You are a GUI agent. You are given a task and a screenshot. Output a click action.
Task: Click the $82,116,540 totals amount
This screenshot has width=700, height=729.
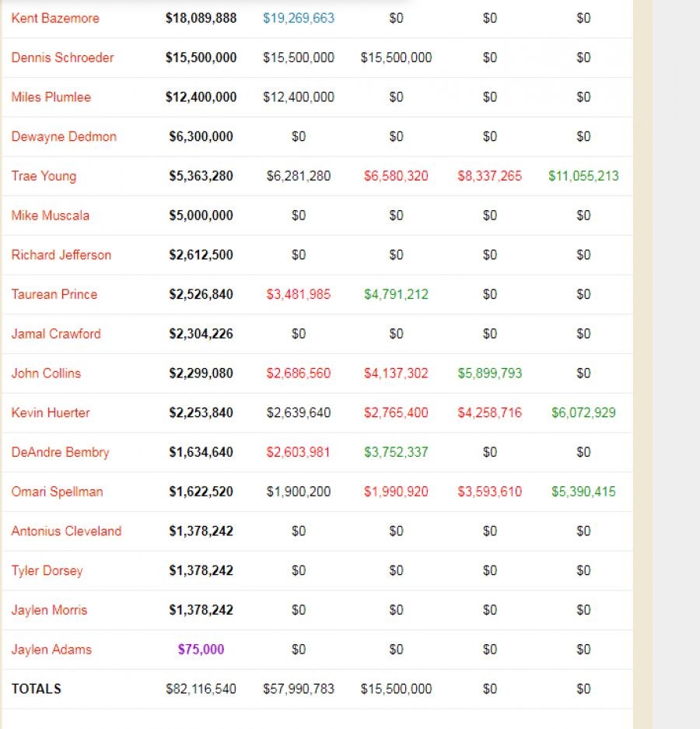click(x=201, y=689)
